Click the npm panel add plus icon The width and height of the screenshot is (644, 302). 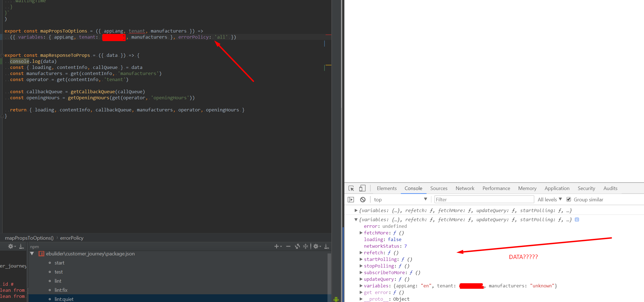tap(276, 246)
